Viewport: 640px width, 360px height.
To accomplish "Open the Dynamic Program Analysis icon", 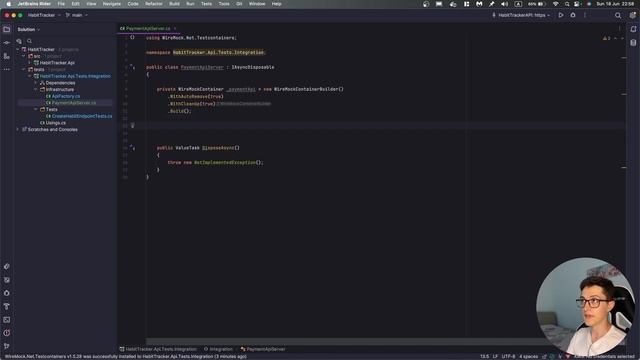I will click(x=7, y=293).
